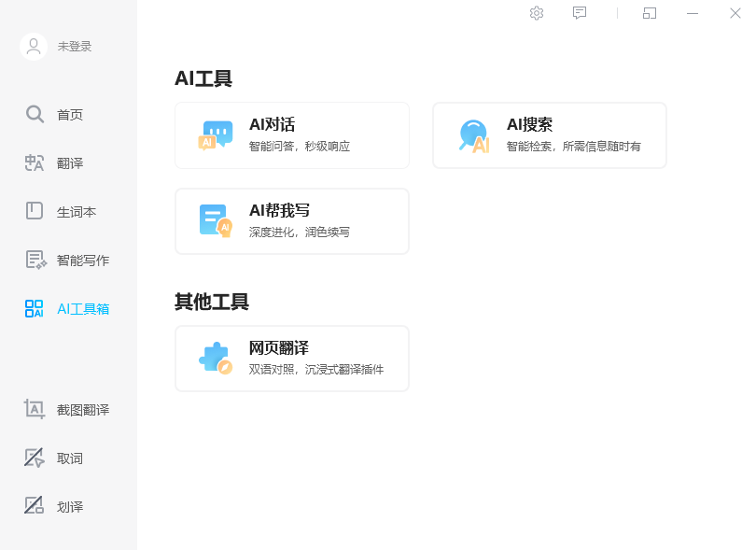
Task: Click the 划译 selection icon
Action: pos(35,505)
